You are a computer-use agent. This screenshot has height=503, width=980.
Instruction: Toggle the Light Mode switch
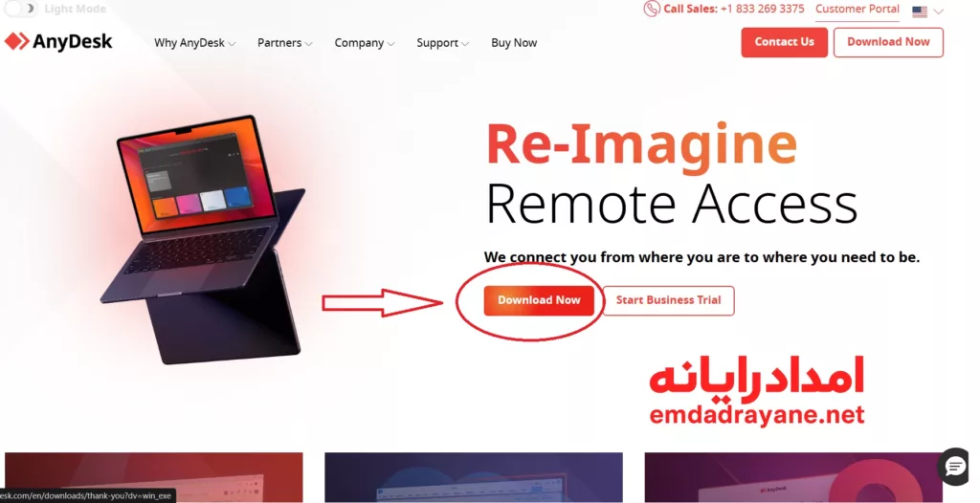point(21,9)
